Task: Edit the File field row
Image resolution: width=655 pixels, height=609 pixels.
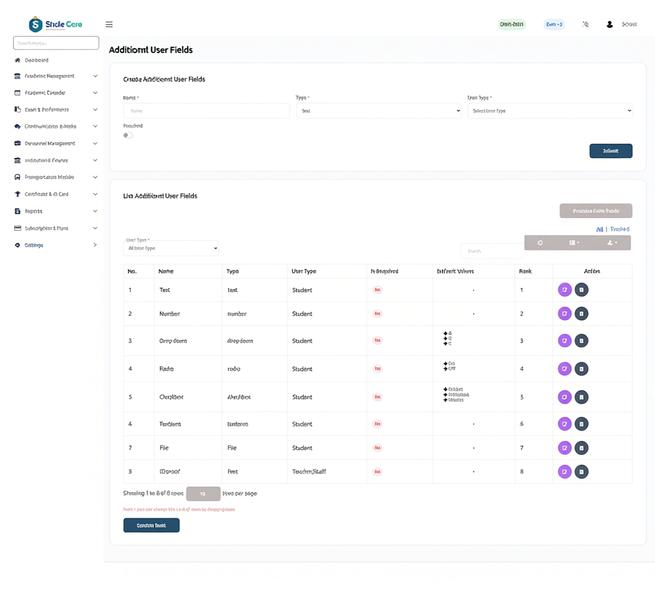Action: [564, 448]
